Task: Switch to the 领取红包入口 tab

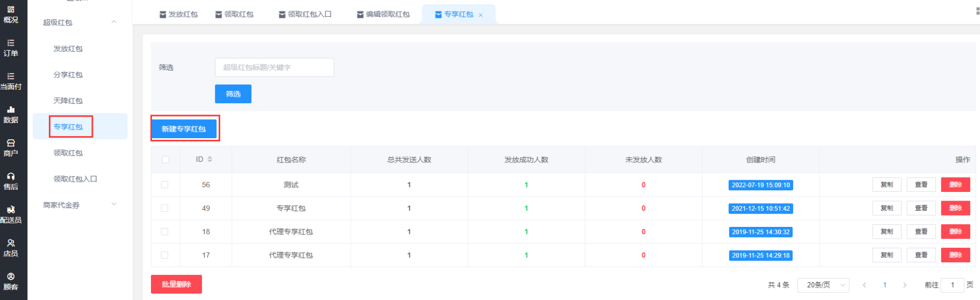Action: click(305, 15)
